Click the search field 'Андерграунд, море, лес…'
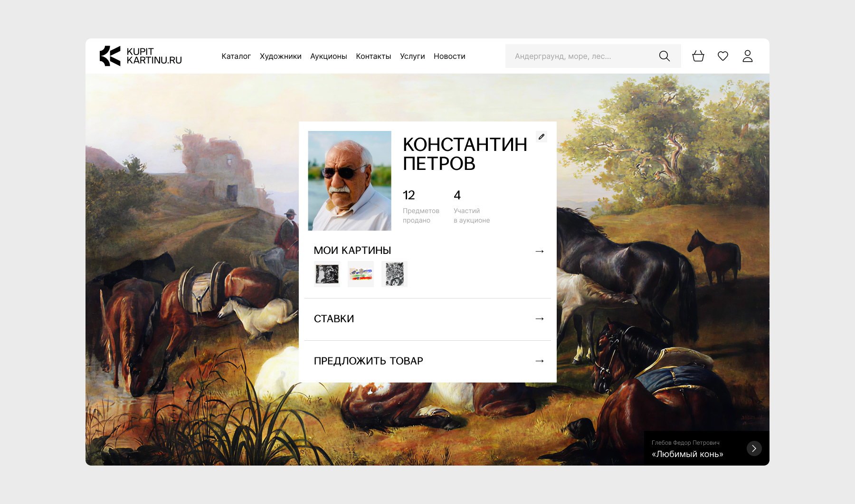This screenshot has height=504, width=855. click(x=593, y=56)
